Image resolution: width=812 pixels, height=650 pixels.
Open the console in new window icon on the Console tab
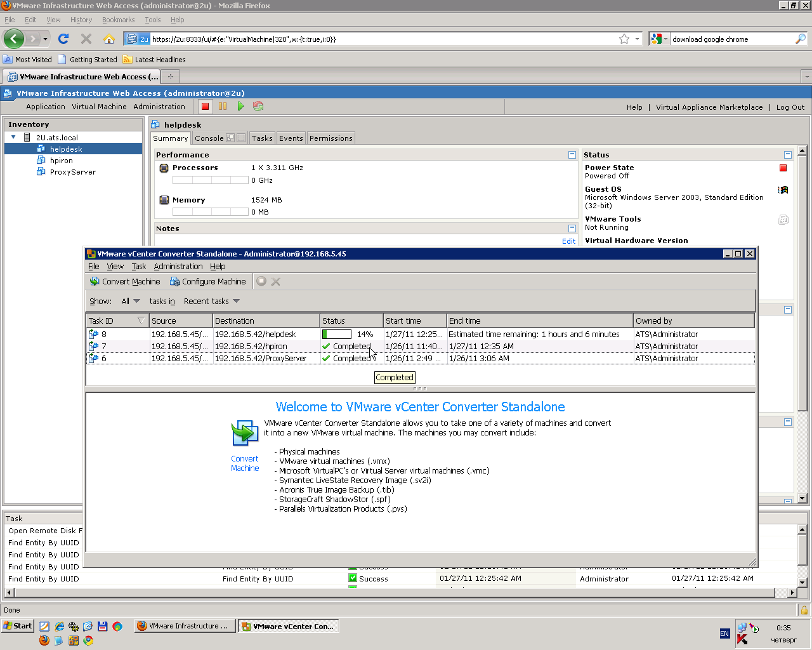(230, 138)
